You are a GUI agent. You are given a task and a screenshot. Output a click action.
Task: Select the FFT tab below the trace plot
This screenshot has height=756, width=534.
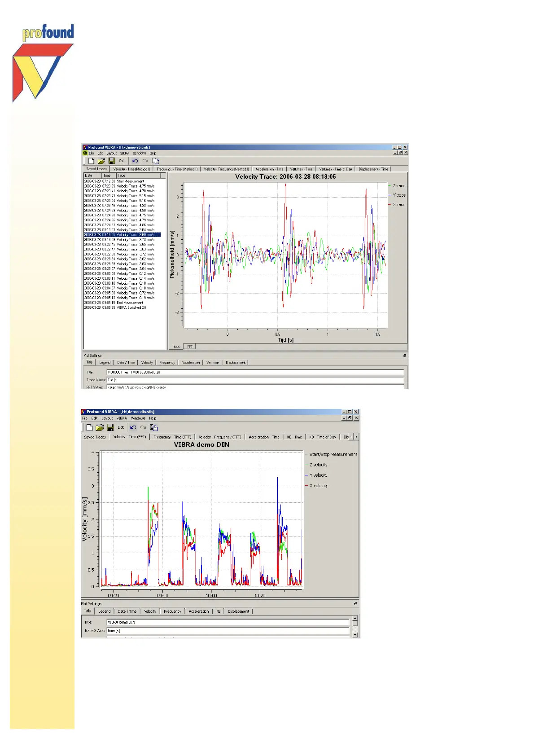pos(190,347)
